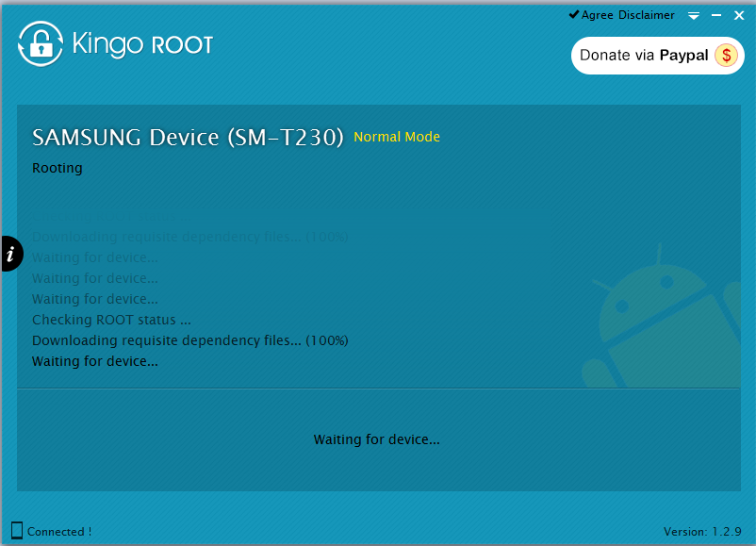Click Donate via Paypal button
This screenshot has width=756, height=546.
(x=658, y=56)
